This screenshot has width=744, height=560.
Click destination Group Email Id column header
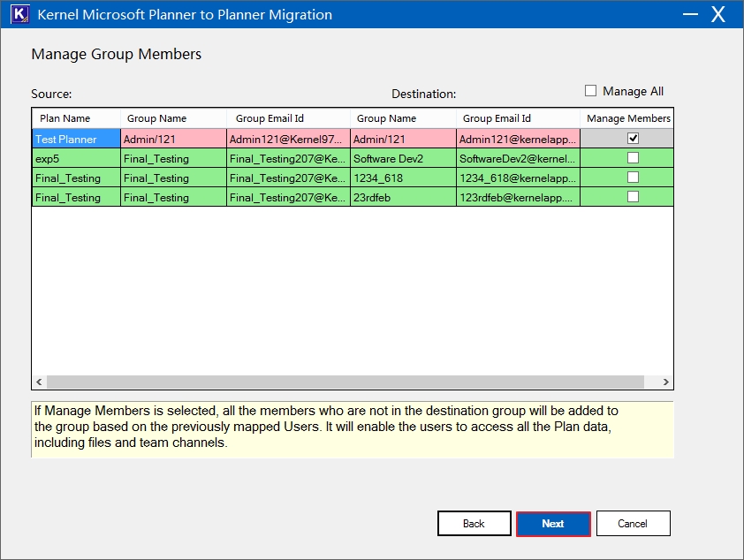(518, 118)
